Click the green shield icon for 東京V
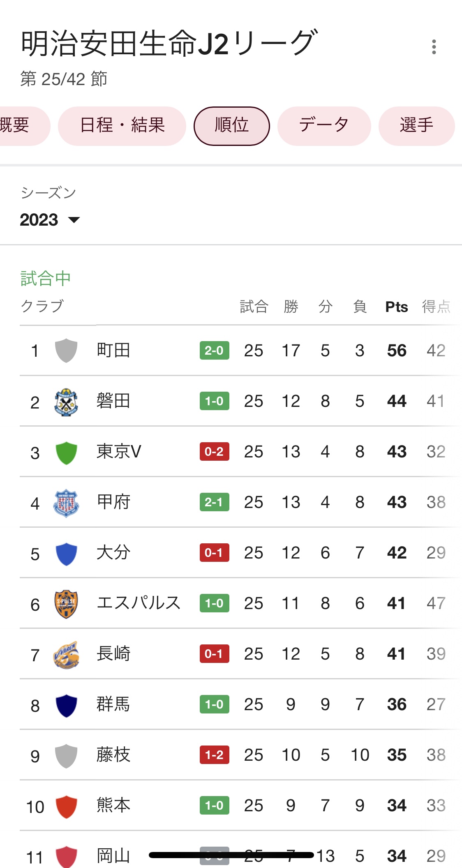The width and height of the screenshot is (462, 868). [66, 452]
